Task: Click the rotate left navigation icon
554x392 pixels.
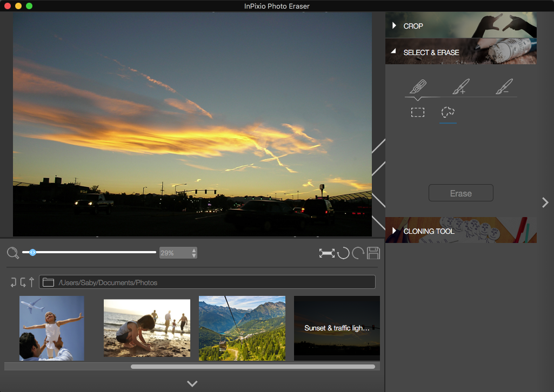Action: coord(14,282)
